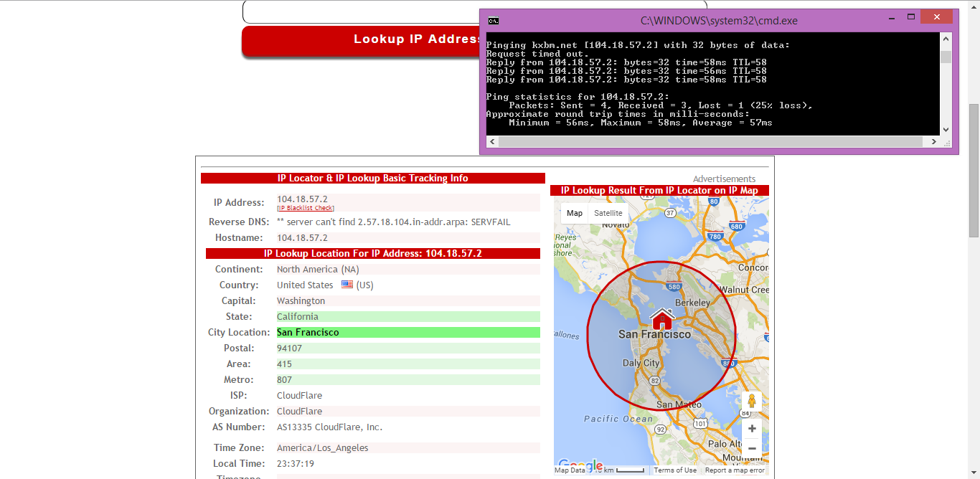This screenshot has height=479, width=980.
Task: Open the IP Blacklist Check link
Action: (306, 208)
